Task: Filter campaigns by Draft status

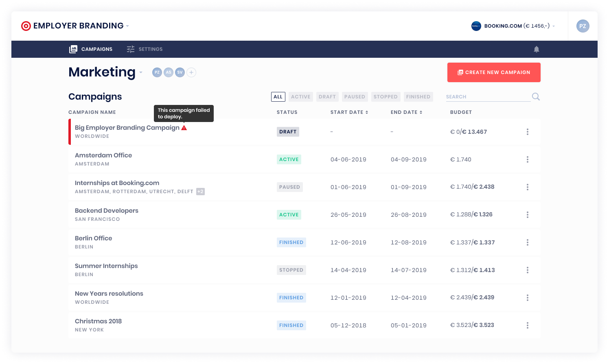Action: pos(327,97)
